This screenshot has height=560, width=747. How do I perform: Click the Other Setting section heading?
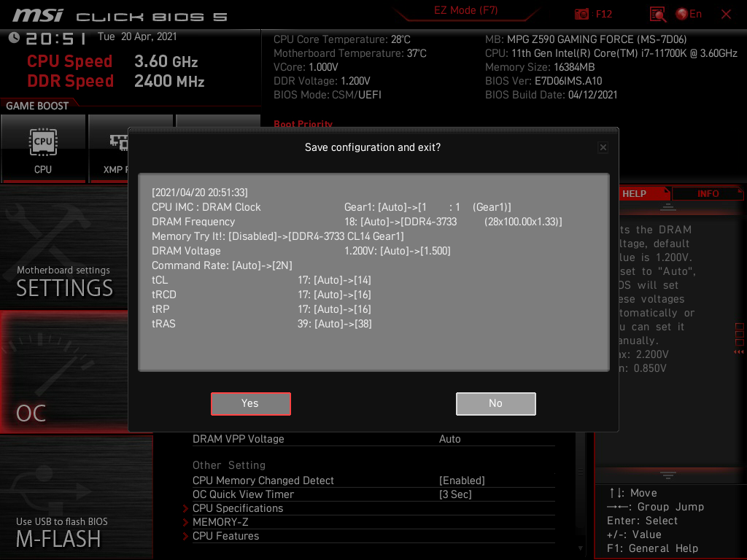(x=228, y=464)
